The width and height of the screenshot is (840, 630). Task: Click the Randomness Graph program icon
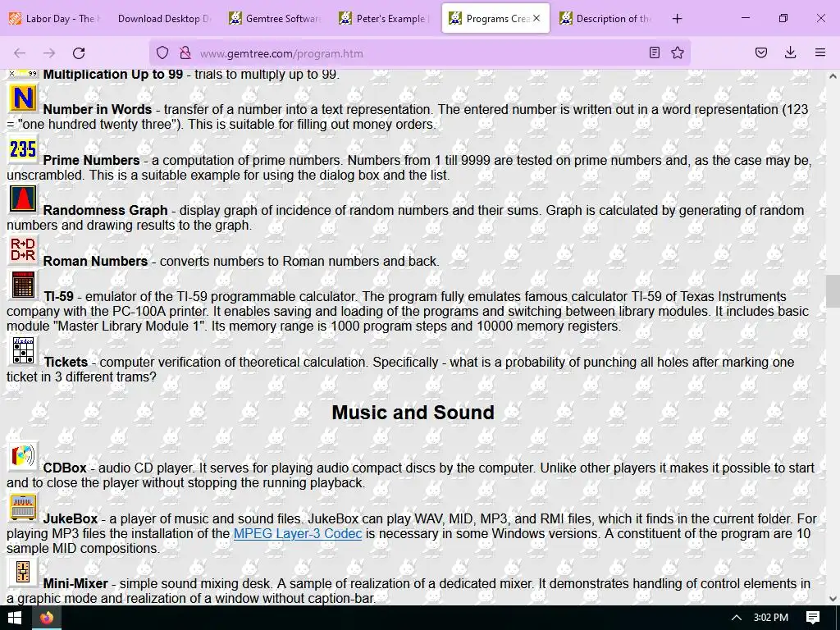coord(23,199)
